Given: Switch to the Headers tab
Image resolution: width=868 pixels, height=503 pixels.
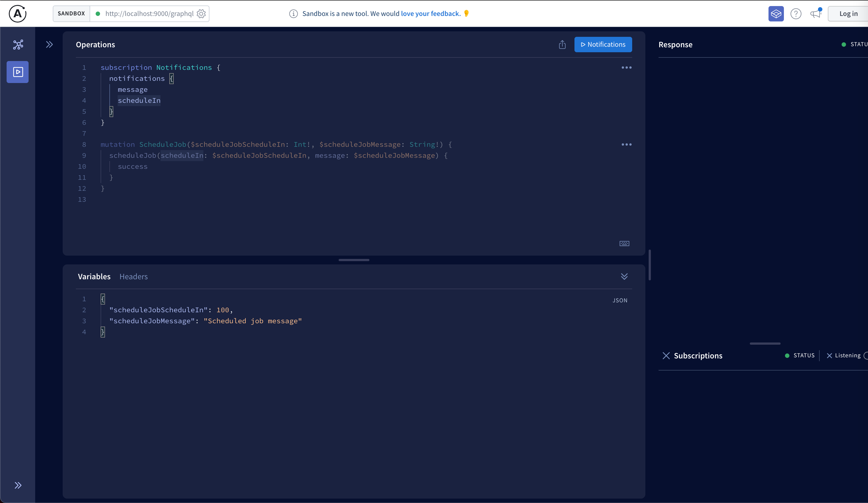Looking at the screenshot, I should pyautogui.click(x=133, y=277).
